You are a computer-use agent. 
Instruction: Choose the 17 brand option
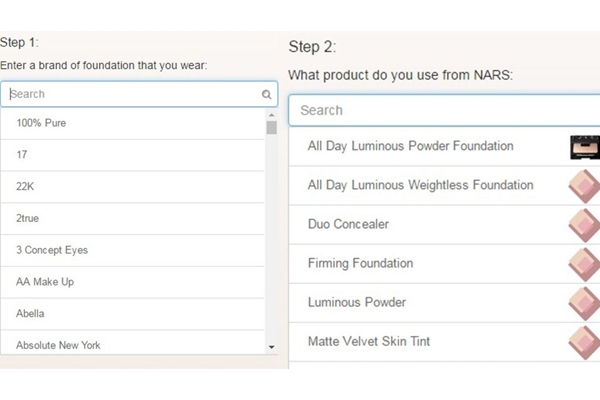coord(22,155)
